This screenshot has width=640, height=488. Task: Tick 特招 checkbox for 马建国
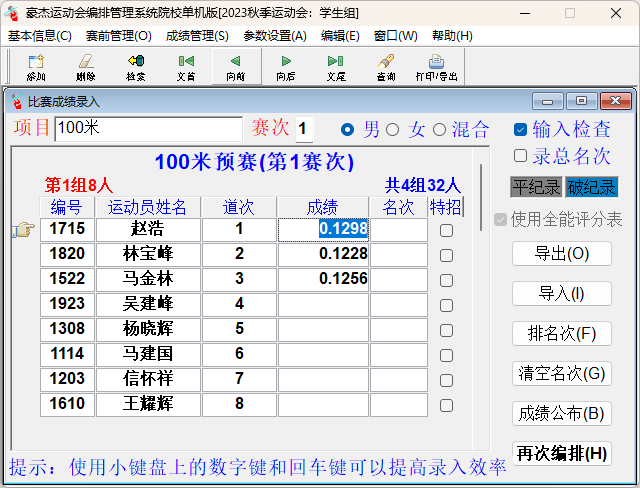coord(446,355)
